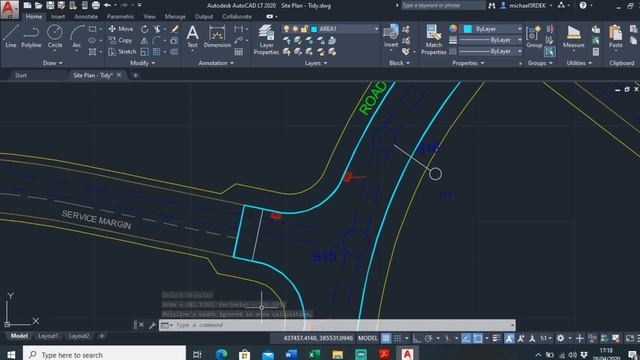Click the Insert block tool
This screenshot has height=360, width=640.
tap(391, 37)
